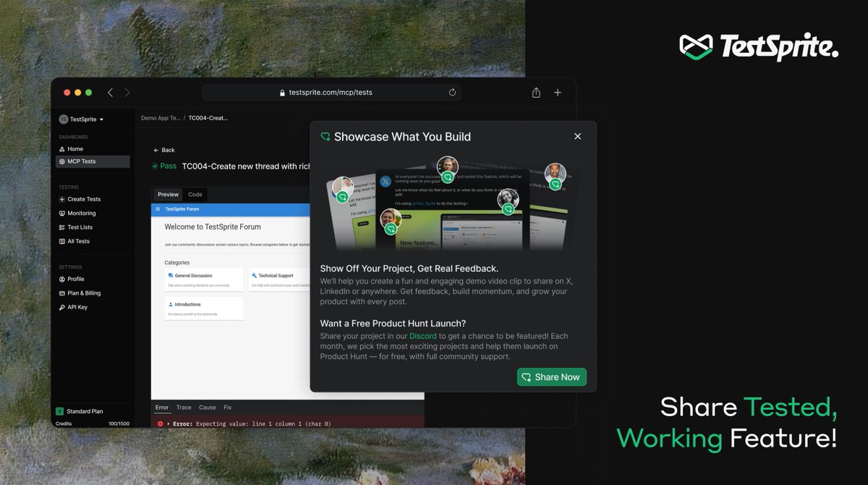This screenshot has width=868, height=485.
Task: Select the Cause tab
Action: 207,408
